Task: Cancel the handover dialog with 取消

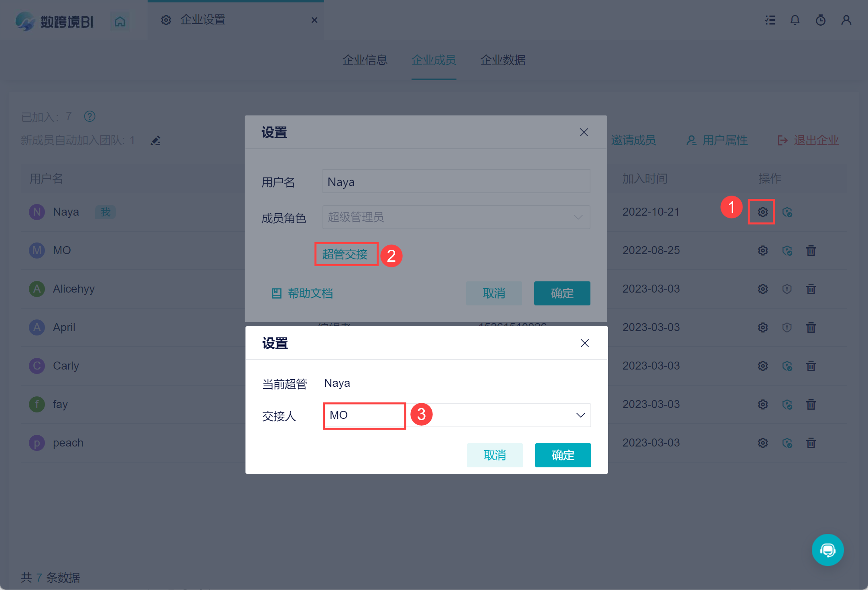Action: pos(494,455)
